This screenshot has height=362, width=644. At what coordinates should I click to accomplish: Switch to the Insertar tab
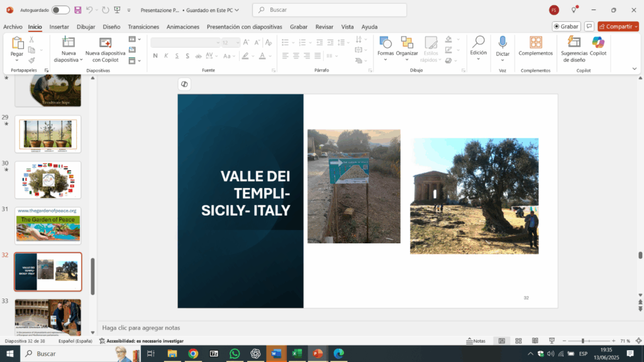point(59,26)
